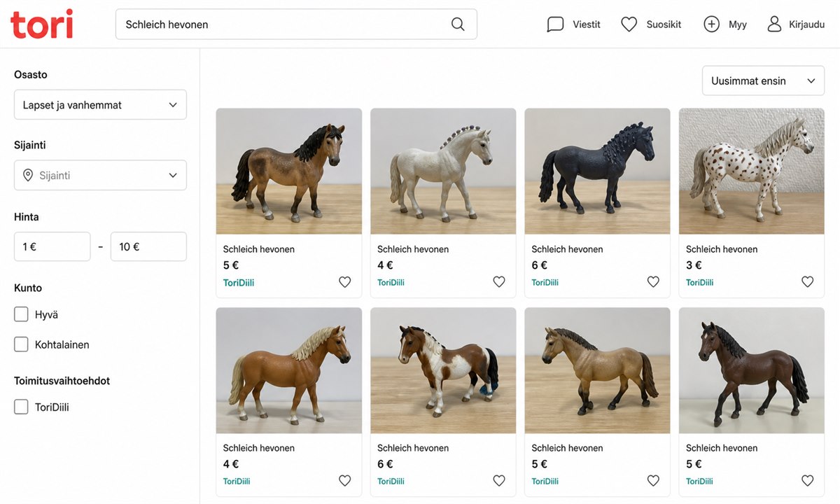Image resolution: width=840 pixels, height=504 pixels.
Task: Enable the Hyvä condition checkbox
Action: point(22,314)
